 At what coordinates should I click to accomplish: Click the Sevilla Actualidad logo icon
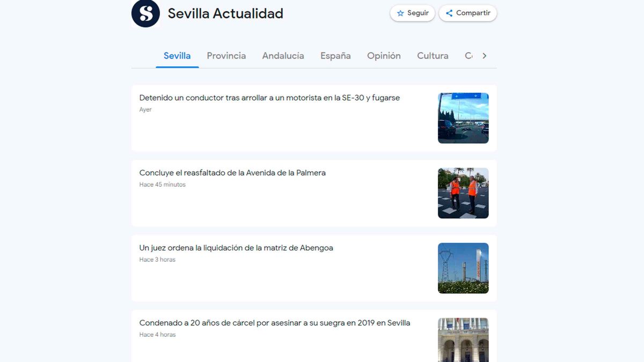click(145, 13)
